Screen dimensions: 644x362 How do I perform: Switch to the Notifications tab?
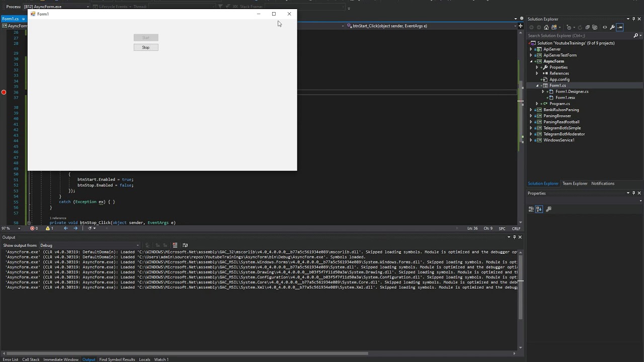click(603, 184)
